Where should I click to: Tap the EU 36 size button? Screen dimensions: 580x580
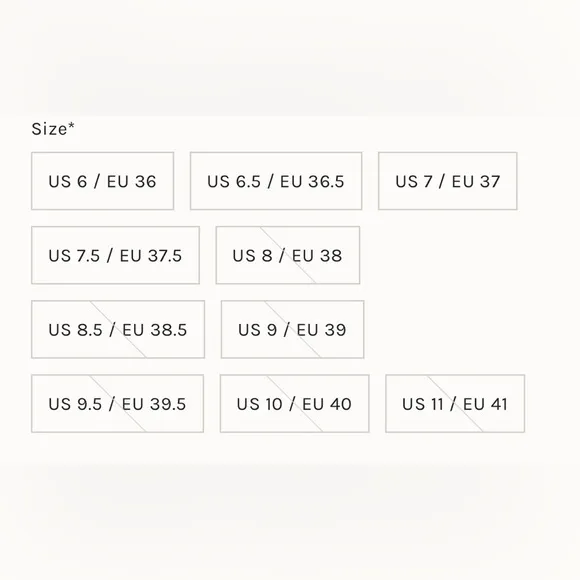point(102,181)
